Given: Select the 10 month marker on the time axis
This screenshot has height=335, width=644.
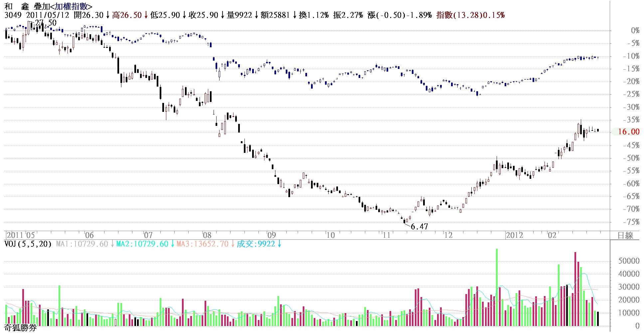Looking at the screenshot, I should (x=330, y=235).
